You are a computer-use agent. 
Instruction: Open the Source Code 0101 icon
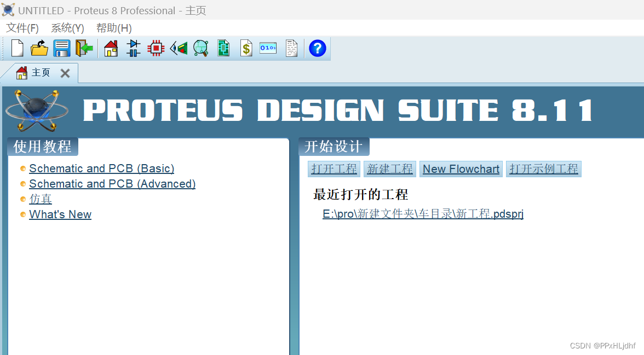268,48
